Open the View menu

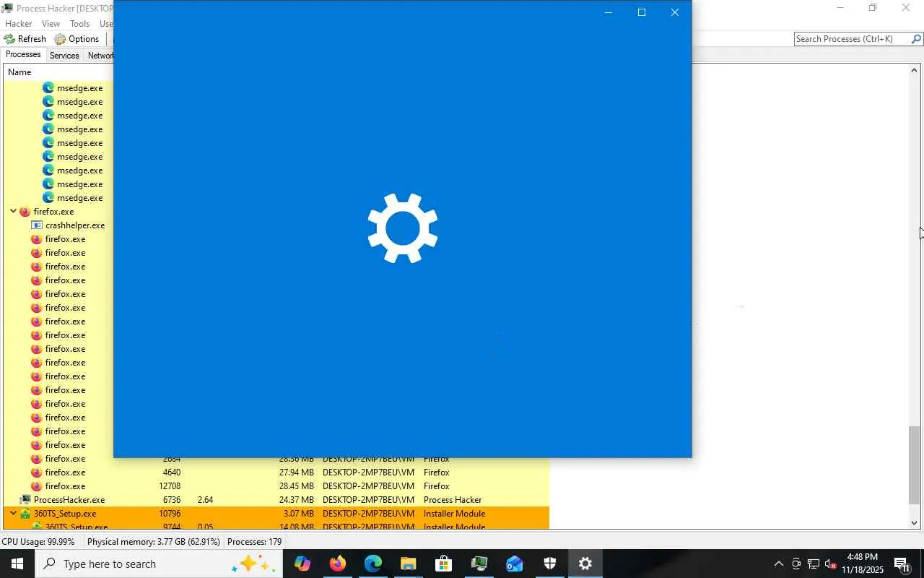[51, 24]
